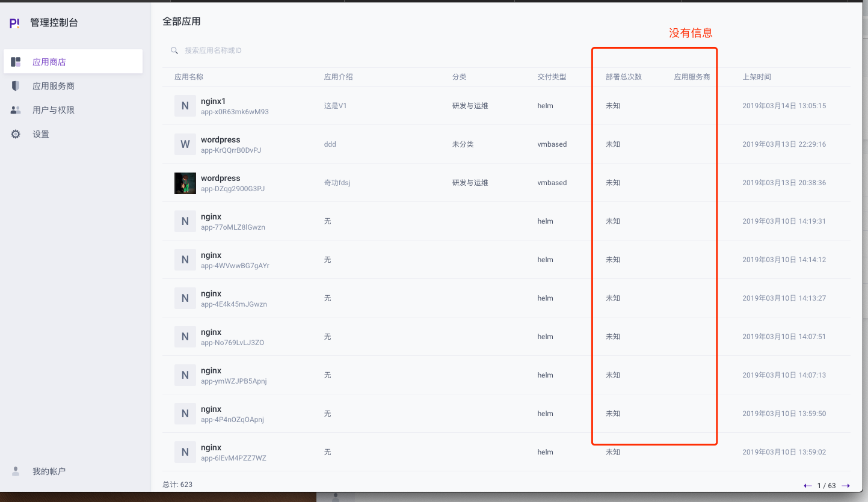The image size is (868, 502).
Task: Click the N icon of app-4E4k45mJGwzn
Action: (185, 298)
